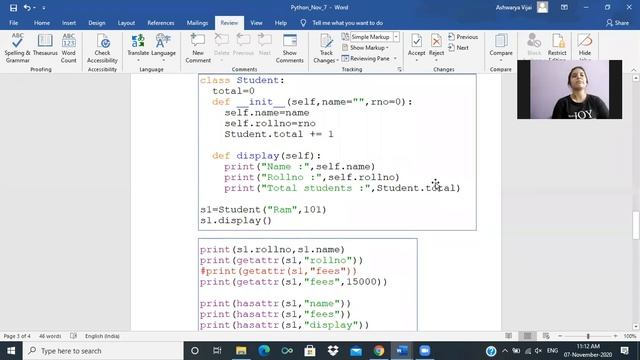Open Tracking group dialog launcher
The image size is (640, 360).
tap(399, 69)
